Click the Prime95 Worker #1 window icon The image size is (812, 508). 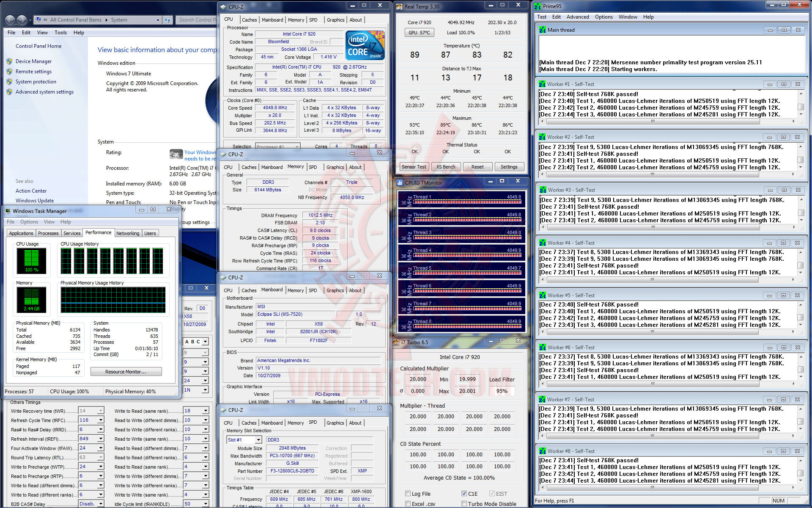tap(543, 84)
